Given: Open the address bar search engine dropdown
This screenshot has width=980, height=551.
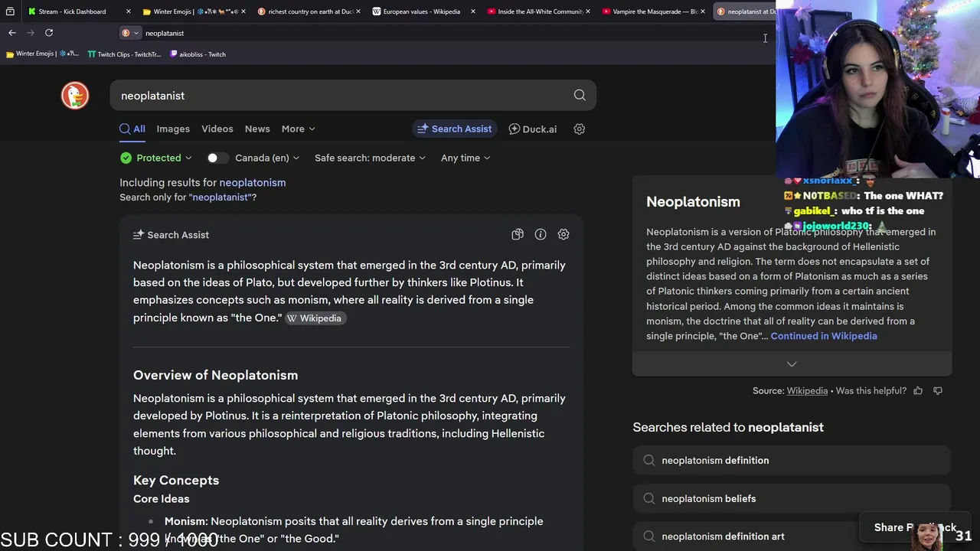Looking at the screenshot, I should (131, 33).
